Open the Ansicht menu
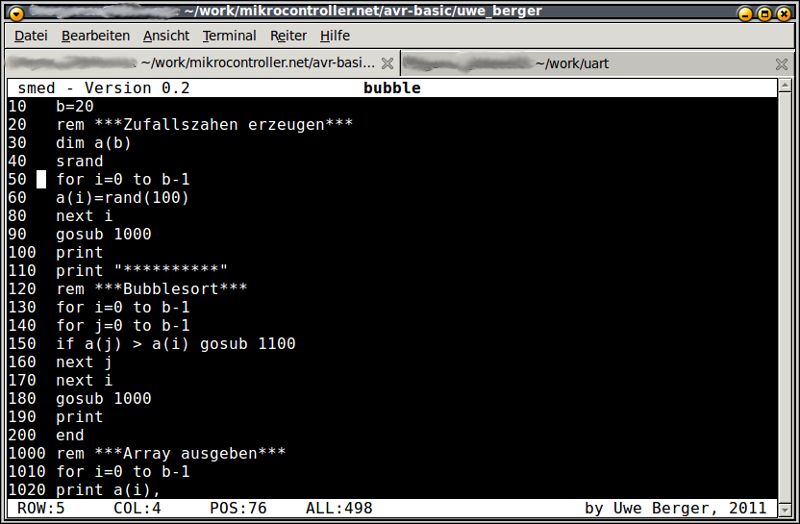Screen dimensions: 800x524 [166, 36]
